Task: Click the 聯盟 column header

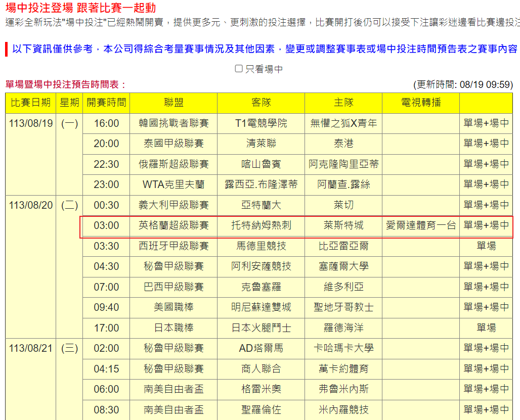Action: tap(174, 103)
